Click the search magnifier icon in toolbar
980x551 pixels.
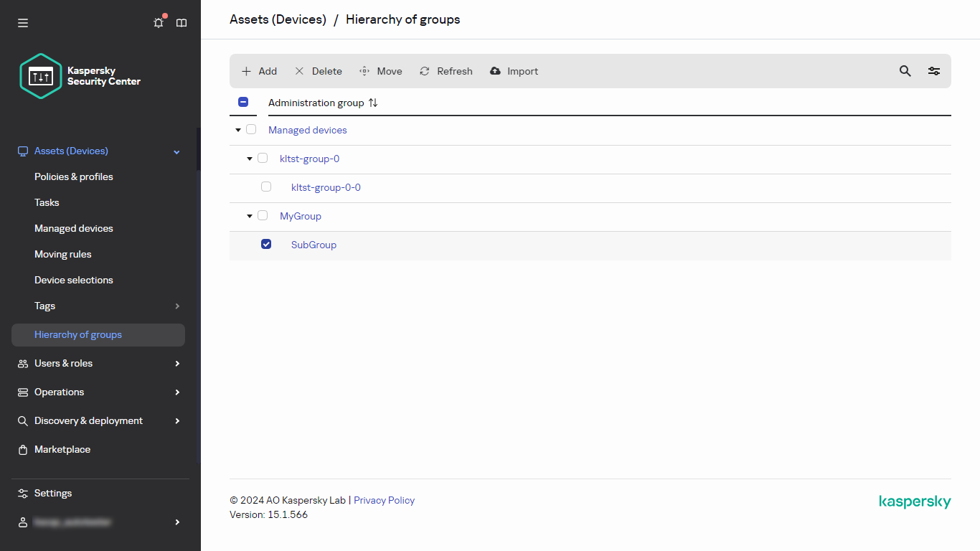tap(905, 71)
